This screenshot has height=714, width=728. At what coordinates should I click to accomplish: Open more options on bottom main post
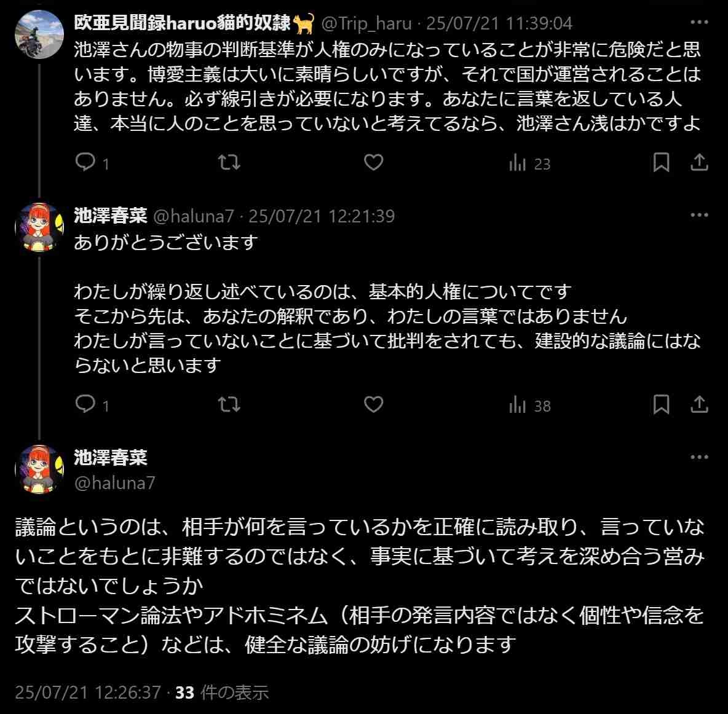(699, 457)
